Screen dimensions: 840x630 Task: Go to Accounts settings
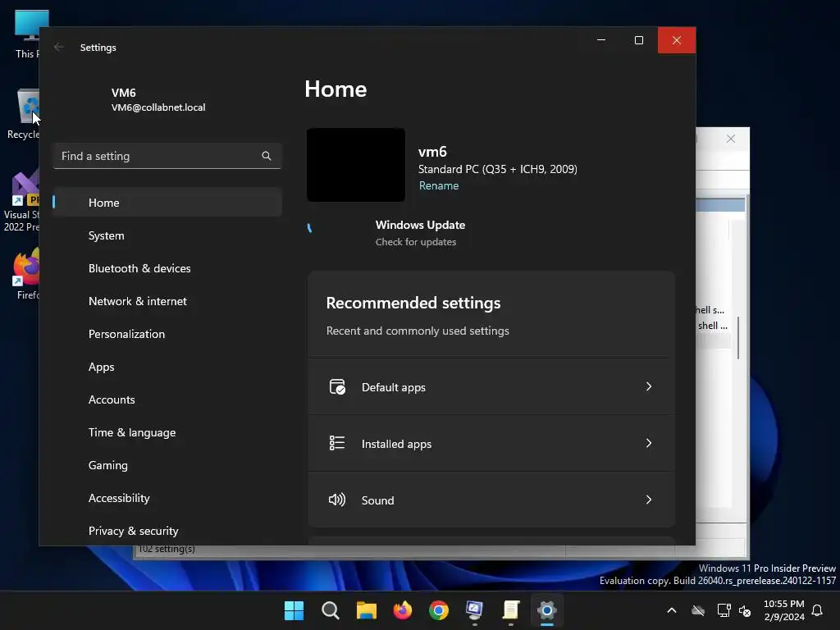(x=167, y=399)
